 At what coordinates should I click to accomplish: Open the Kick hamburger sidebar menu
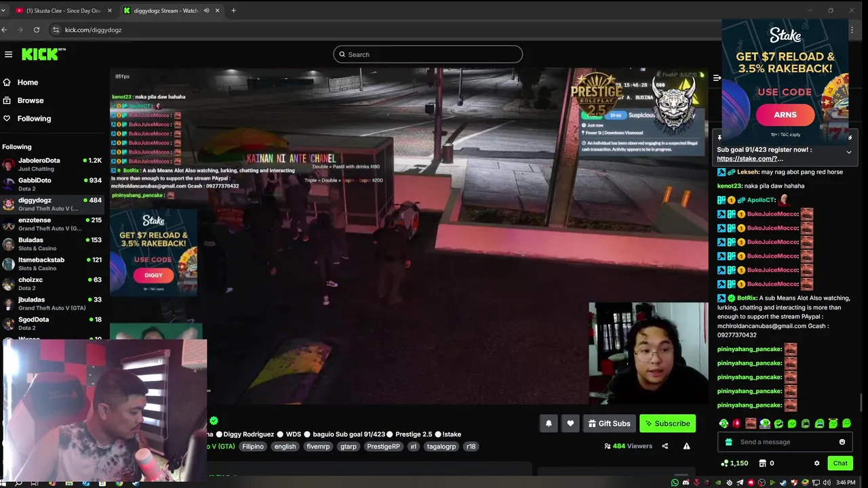(8, 54)
